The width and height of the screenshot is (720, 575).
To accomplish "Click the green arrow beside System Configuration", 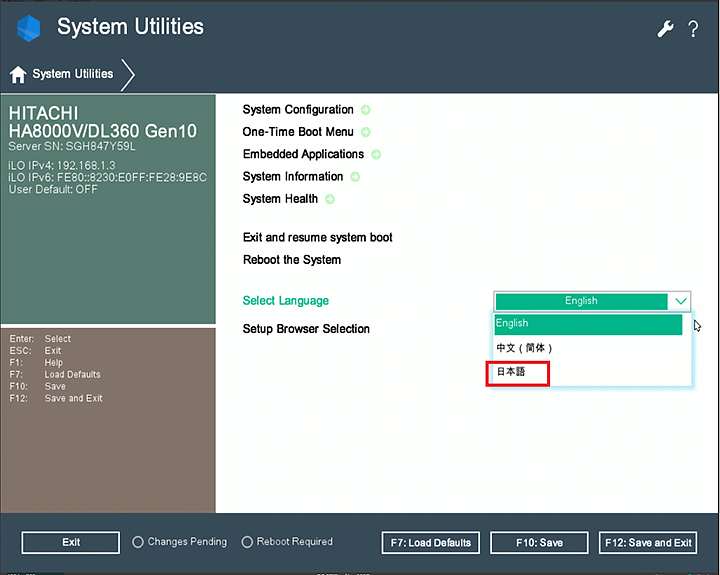I will tap(366, 110).
